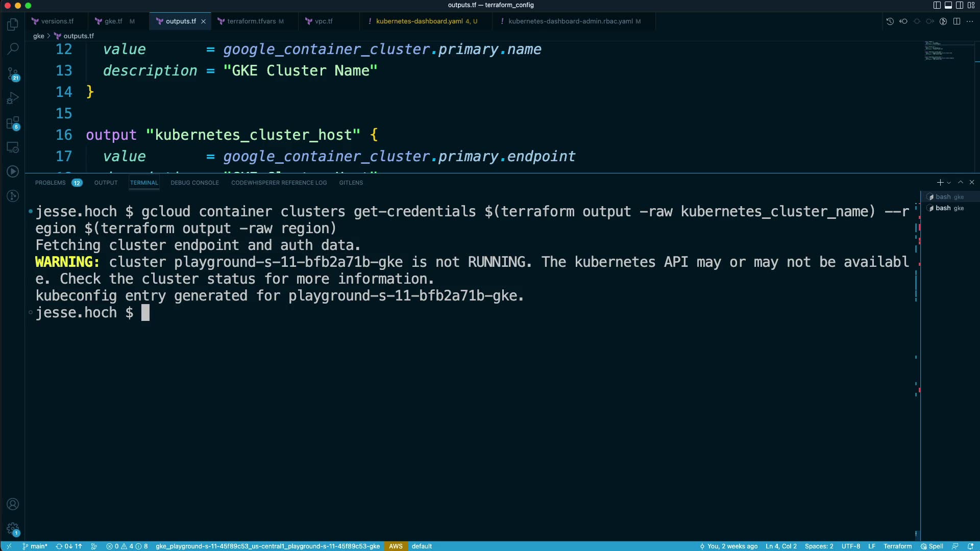This screenshot has height=551, width=980.
Task: Toggle the bottom panel layout button
Action: pyautogui.click(x=948, y=5)
